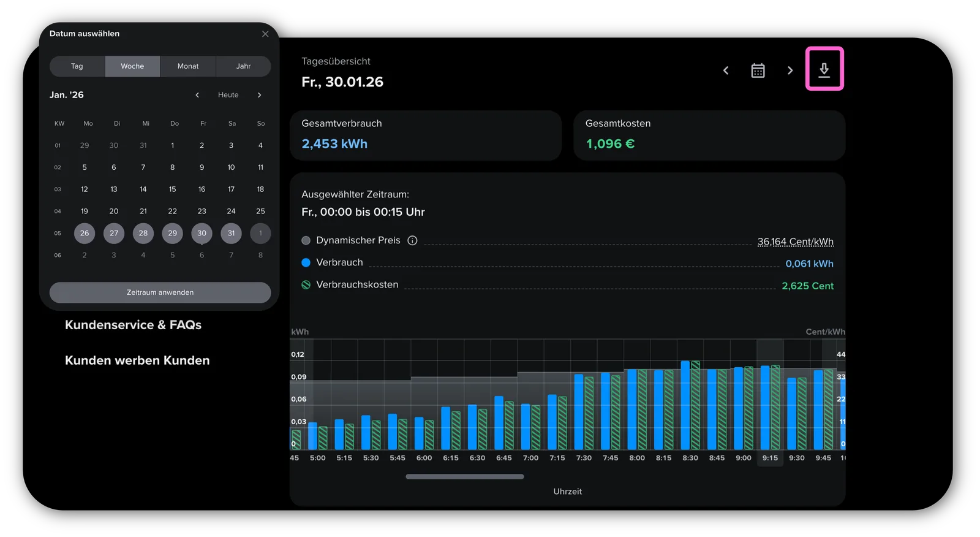Select the 9:15 bar in the chart
Screen dimensions: 980x537
(x=770, y=407)
